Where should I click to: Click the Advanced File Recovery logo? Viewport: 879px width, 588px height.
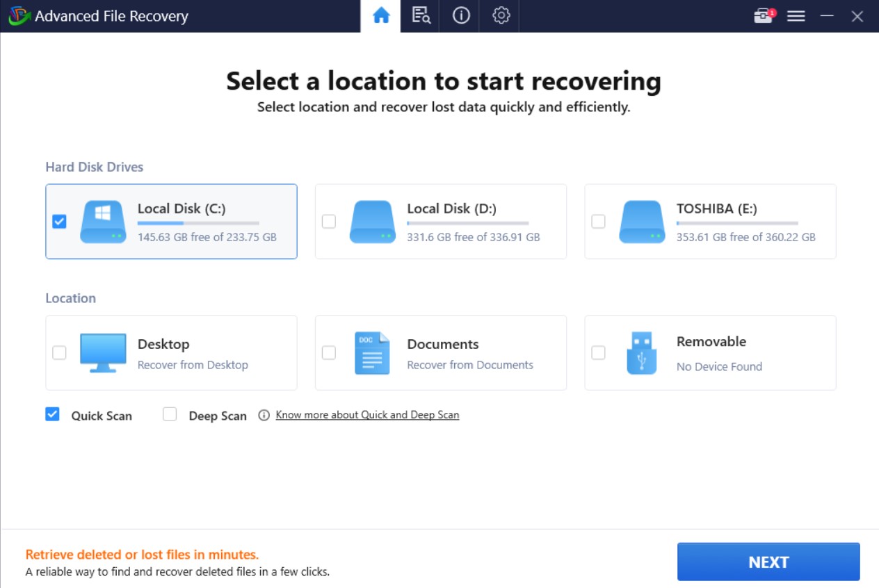18,16
